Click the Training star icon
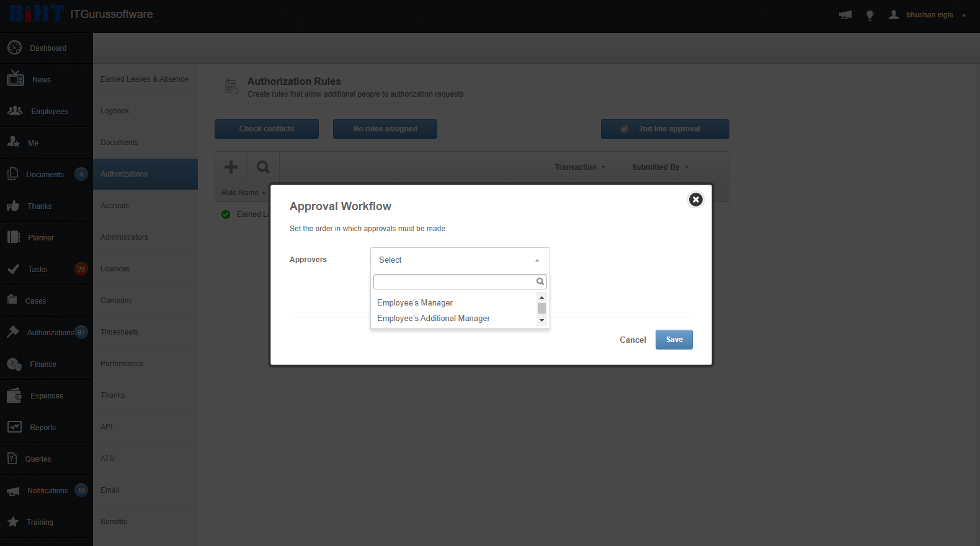 pos(13,522)
